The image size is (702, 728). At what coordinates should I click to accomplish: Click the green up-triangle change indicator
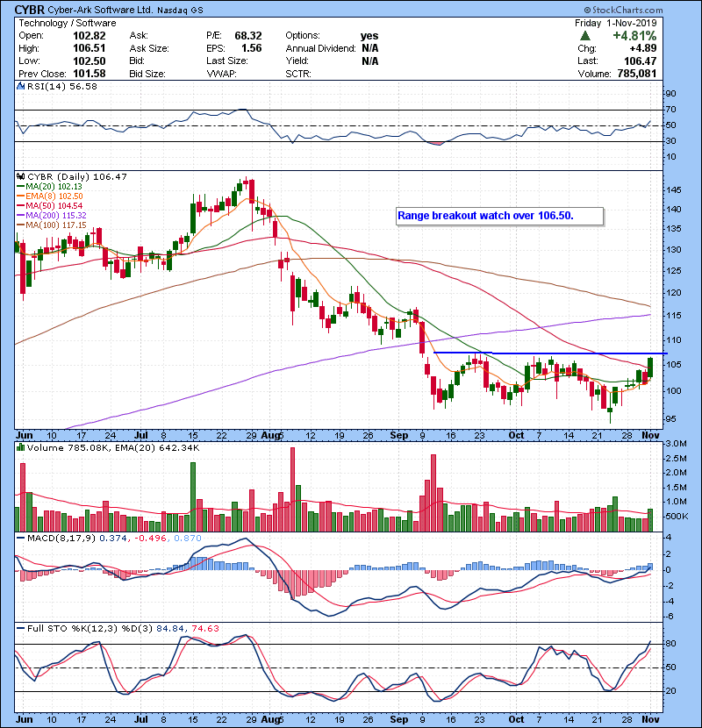click(x=585, y=36)
